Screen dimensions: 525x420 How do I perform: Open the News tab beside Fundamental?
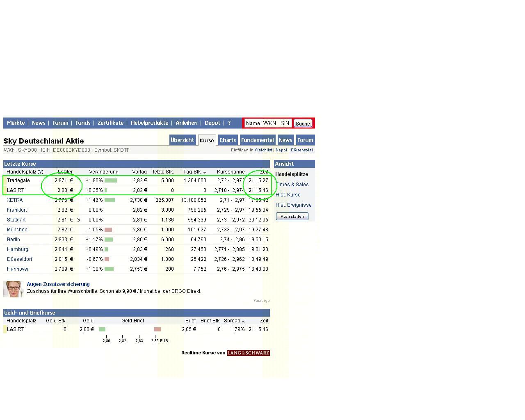coord(285,140)
